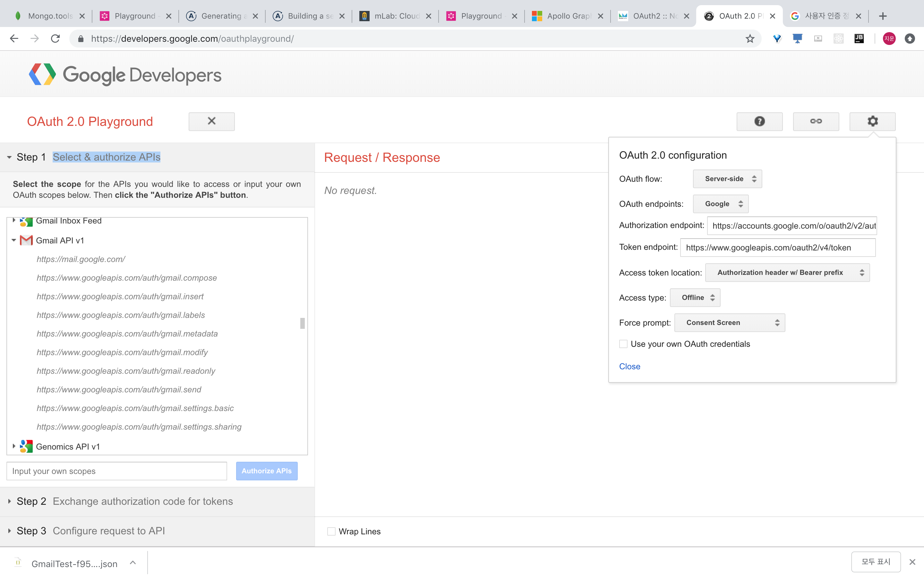The width and height of the screenshot is (924, 578).
Task: Click the gray React extension icon
Action: [838, 39]
